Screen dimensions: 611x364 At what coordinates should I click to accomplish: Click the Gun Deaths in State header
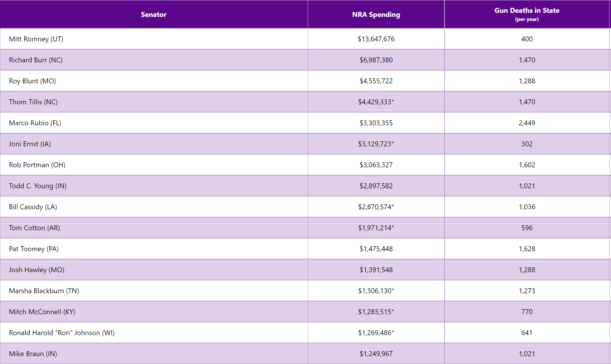tap(527, 14)
